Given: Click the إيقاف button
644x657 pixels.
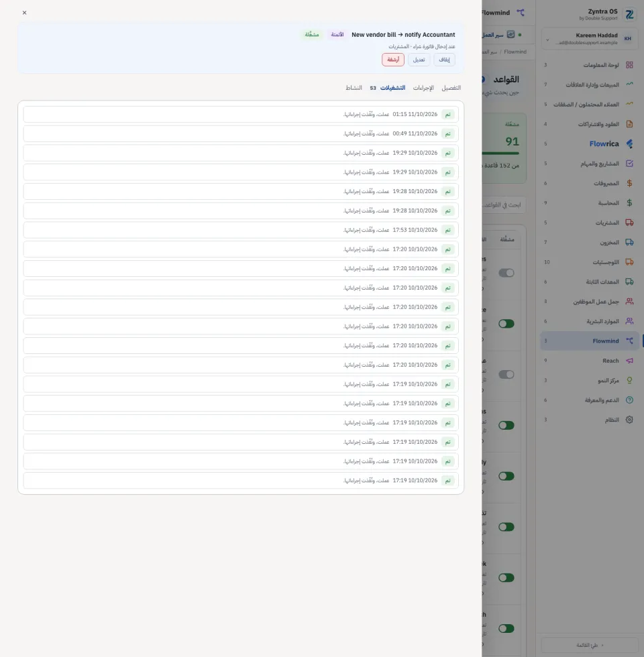Looking at the screenshot, I should (444, 60).
